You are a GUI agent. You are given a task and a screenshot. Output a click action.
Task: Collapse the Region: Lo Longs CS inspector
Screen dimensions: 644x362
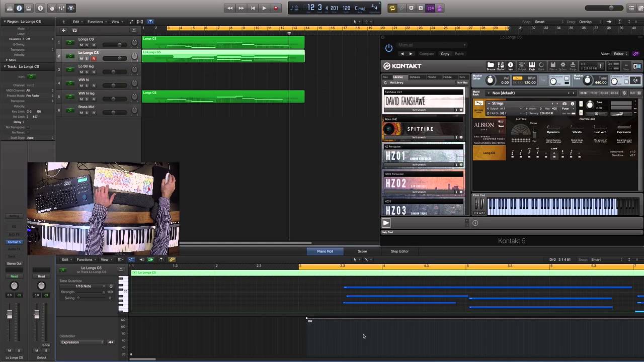point(5,22)
